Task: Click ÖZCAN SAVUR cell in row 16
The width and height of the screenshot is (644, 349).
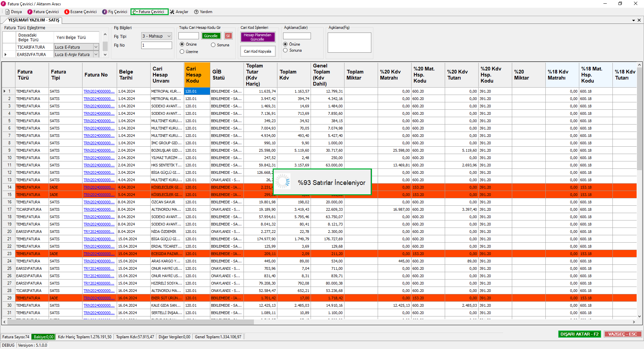Action: (x=167, y=202)
